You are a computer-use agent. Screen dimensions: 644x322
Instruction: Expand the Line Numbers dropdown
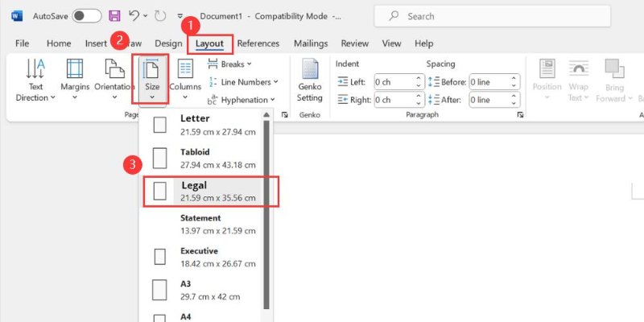click(x=242, y=81)
